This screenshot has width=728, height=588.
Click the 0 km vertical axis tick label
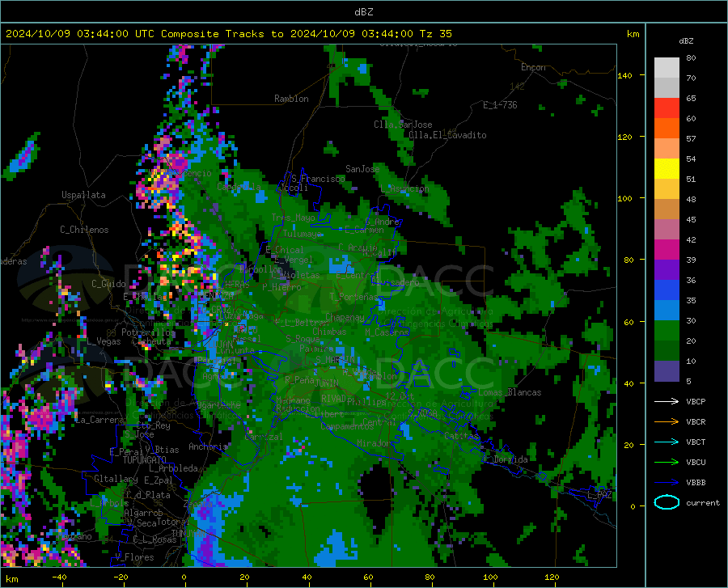point(633,506)
